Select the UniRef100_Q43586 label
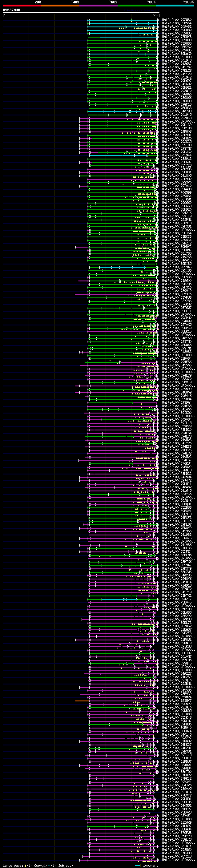197x868 pixels. tap(177, 691)
